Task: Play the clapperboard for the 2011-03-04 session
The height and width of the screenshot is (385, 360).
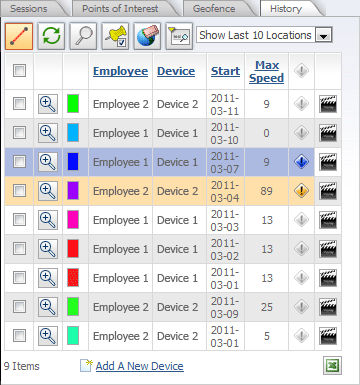Action: [x=328, y=191]
